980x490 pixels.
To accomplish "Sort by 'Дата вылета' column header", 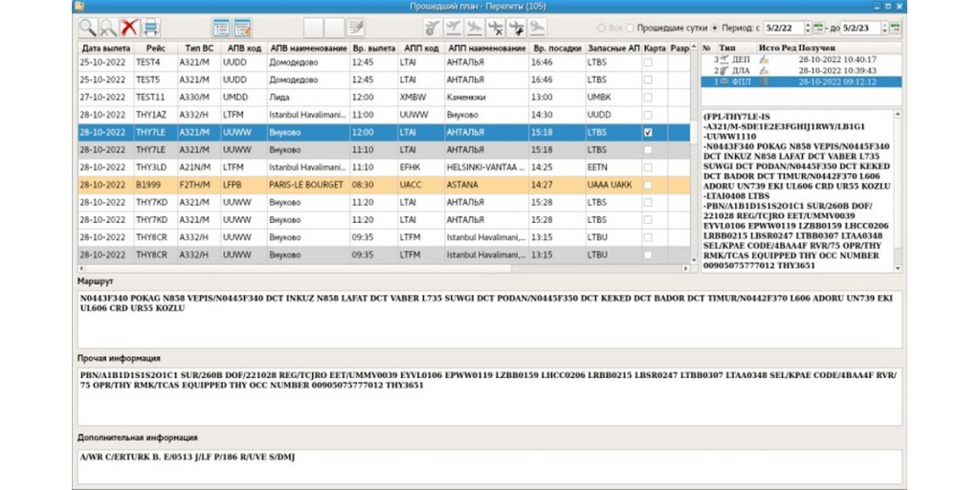I will [x=103, y=48].
